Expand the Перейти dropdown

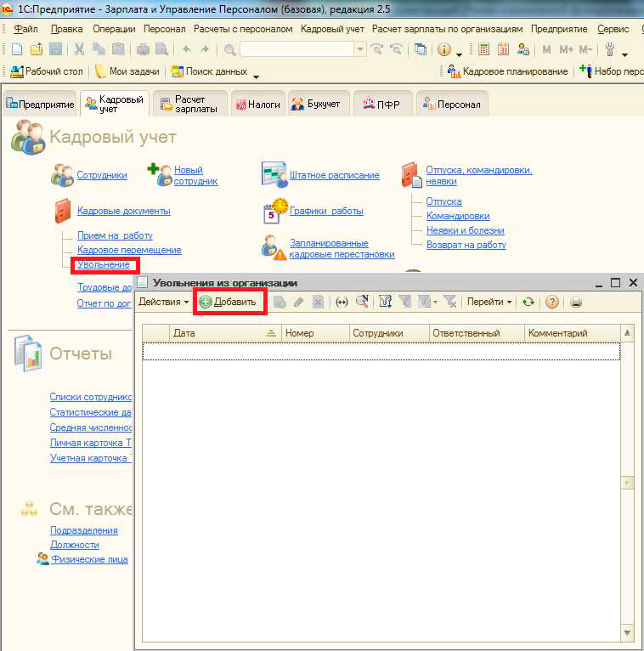point(489,302)
